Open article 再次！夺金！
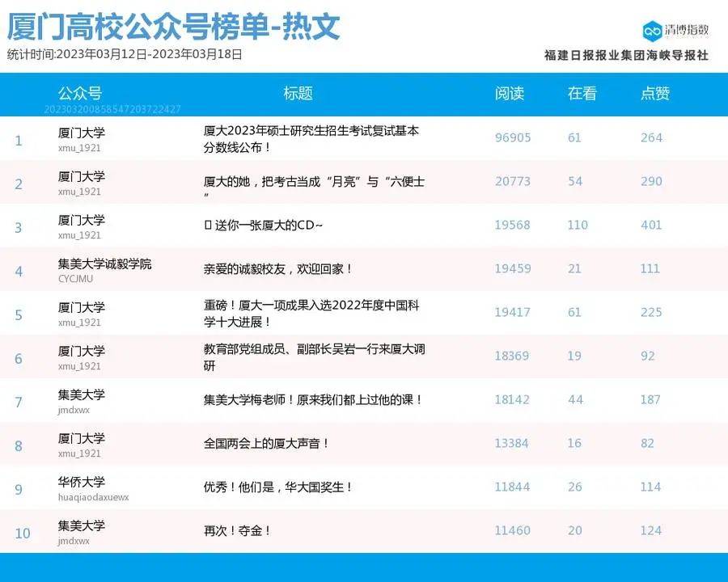Viewport: 728px width, 582px height. [237, 530]
